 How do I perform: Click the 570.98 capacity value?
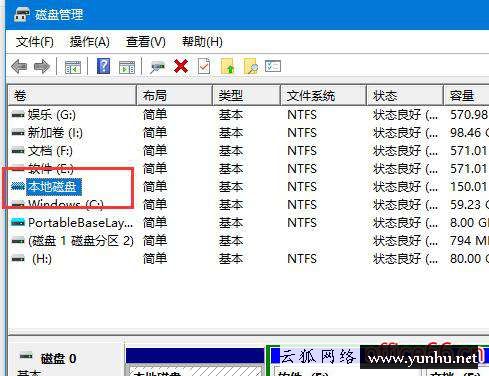point(469,115)
